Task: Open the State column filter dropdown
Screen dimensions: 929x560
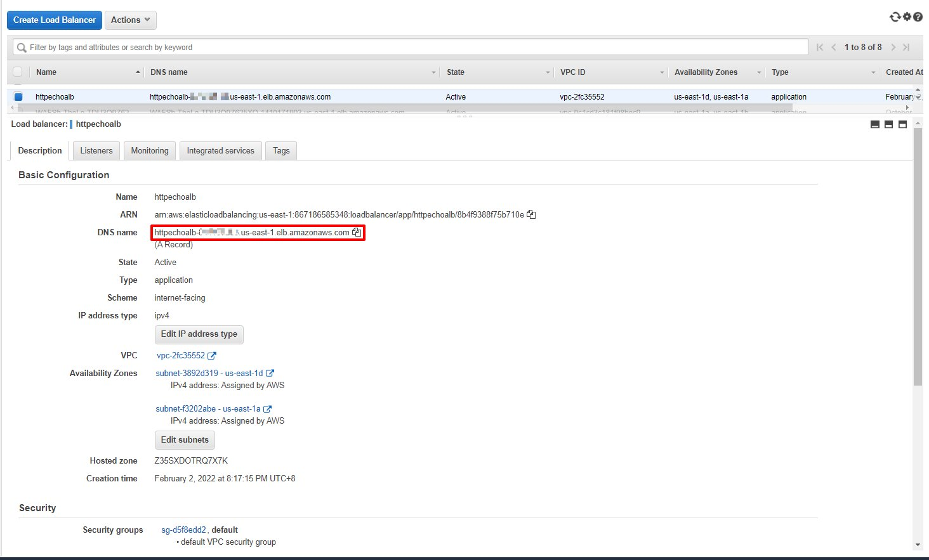Action: click(548, 72)
